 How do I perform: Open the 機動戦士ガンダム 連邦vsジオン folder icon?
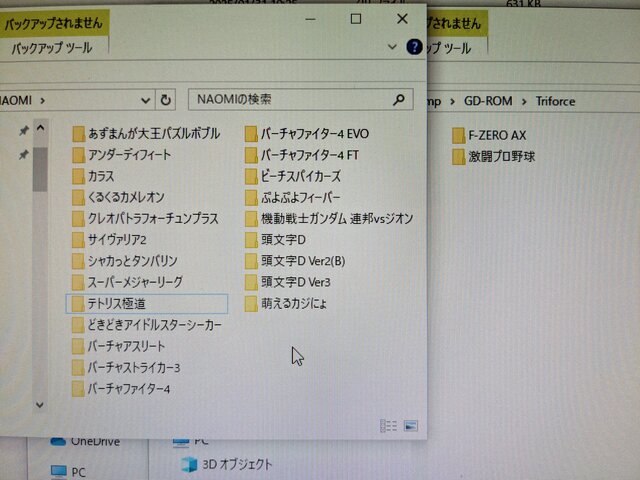tap(251, 219)
